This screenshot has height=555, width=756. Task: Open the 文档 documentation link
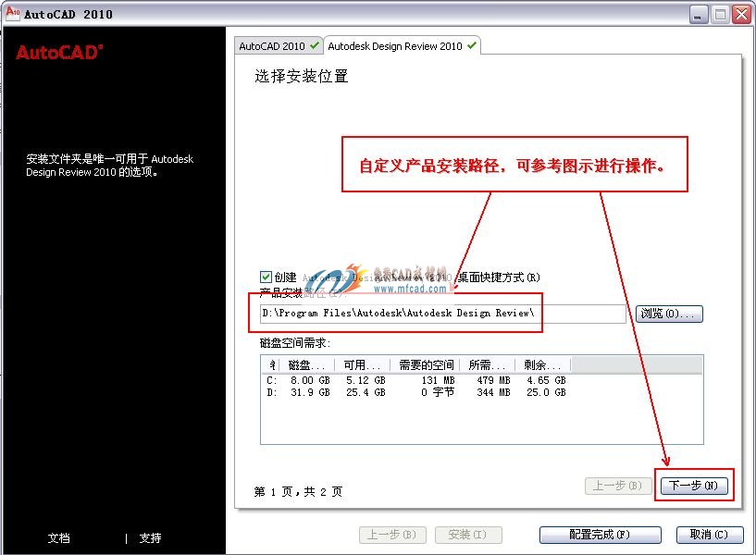pyautogui.click(x=59, y=537)
